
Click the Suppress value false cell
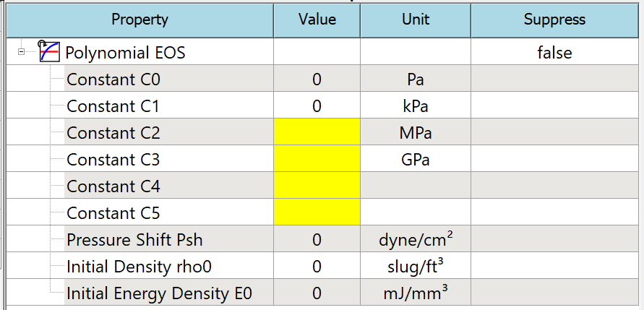[x=554, y=53]
